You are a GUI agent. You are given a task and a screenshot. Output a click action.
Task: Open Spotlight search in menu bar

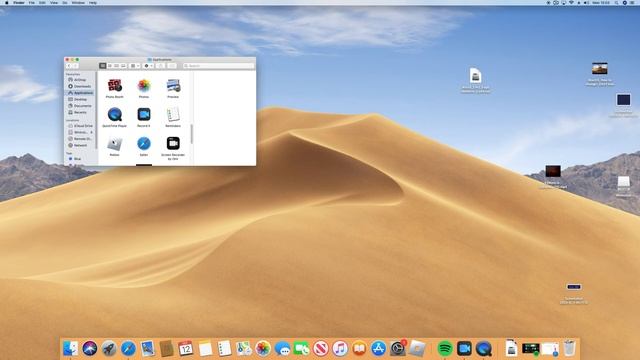click(617, 2)
